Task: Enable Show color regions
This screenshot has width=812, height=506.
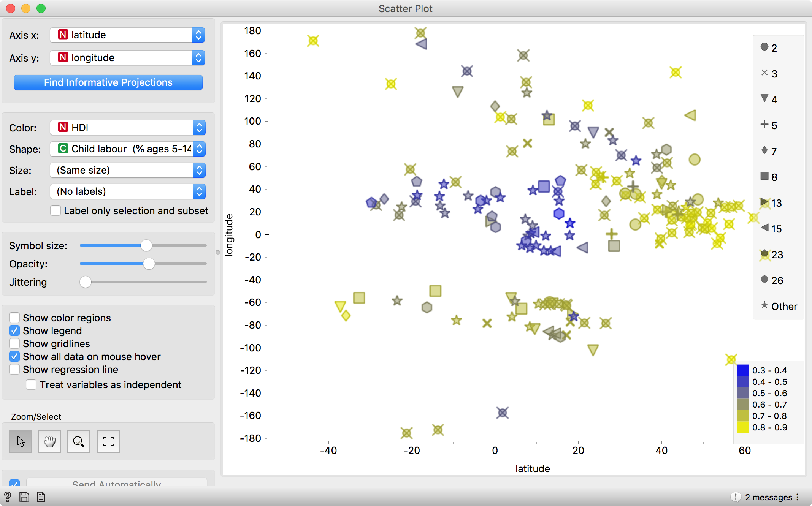Action: tap(14, 318)
